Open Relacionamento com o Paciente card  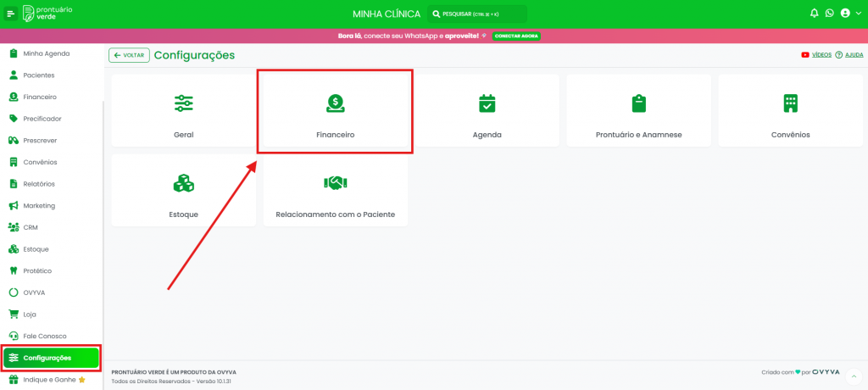335,191
